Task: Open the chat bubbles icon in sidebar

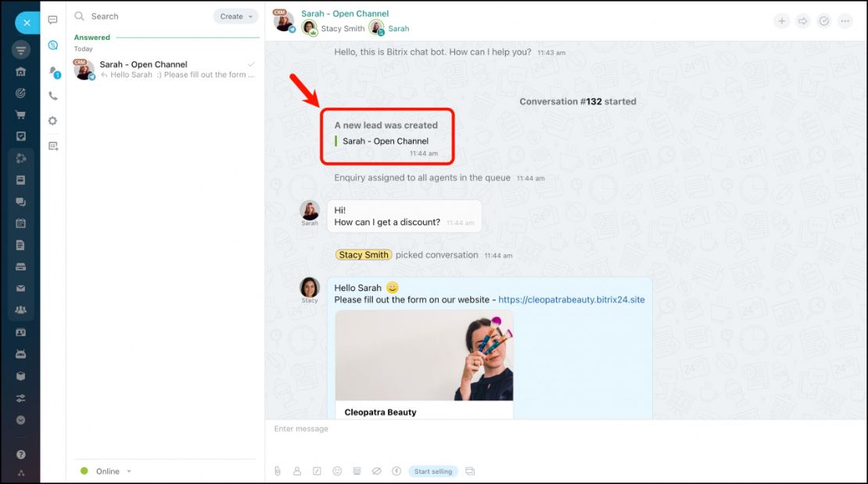Action: click(x=20, y=202)
